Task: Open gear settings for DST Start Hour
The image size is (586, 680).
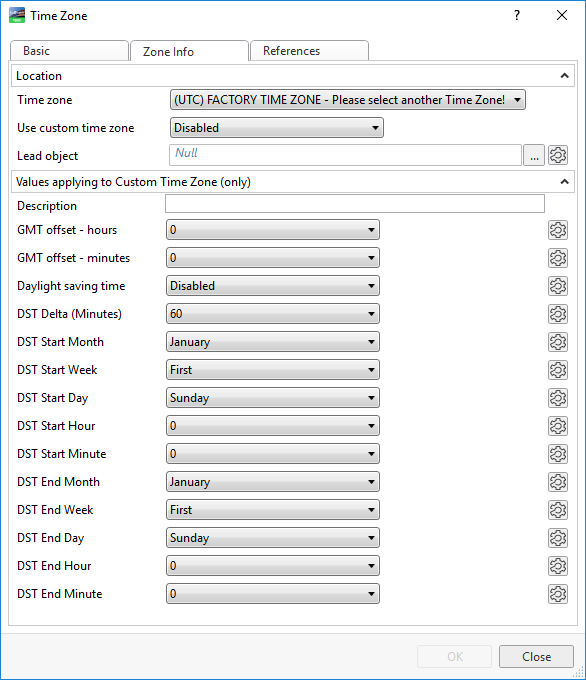Action: (558, 426)
